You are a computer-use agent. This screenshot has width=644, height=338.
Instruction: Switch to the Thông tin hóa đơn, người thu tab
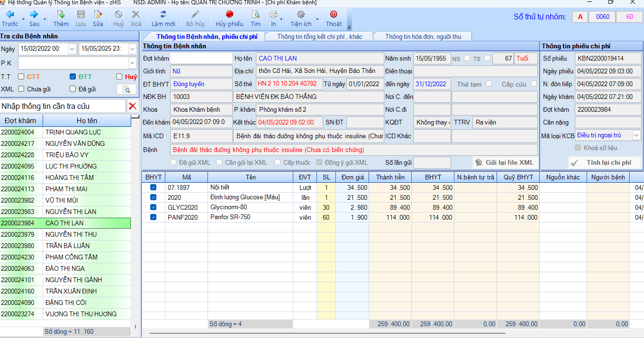pyautogui.click(x=421, y=36)
